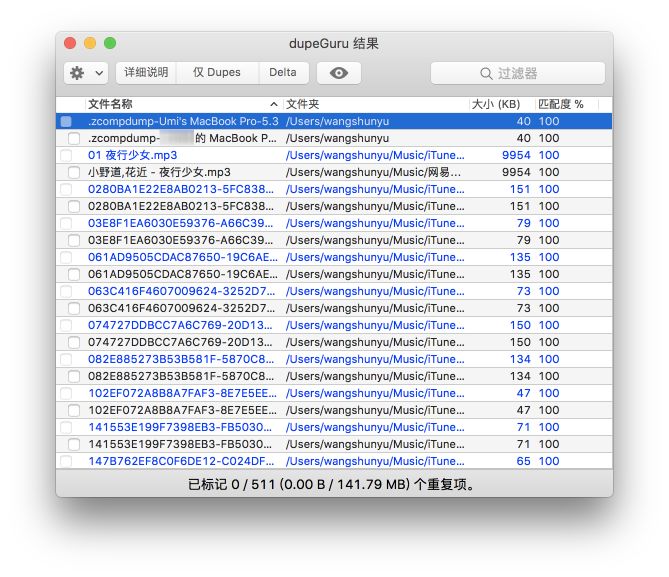Click the dupeGuru 结果 window title

[x=334, y=44]
